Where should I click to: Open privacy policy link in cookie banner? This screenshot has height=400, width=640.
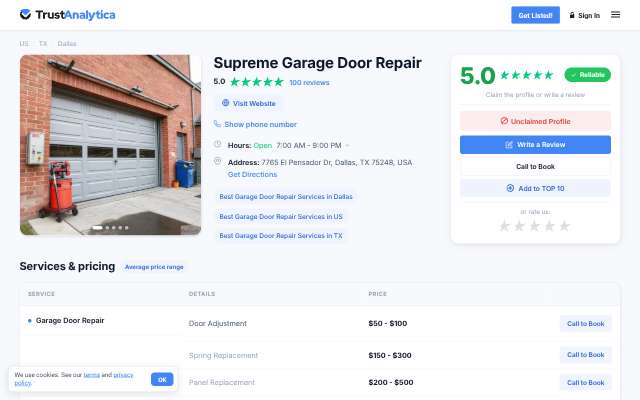pos(123,375)
